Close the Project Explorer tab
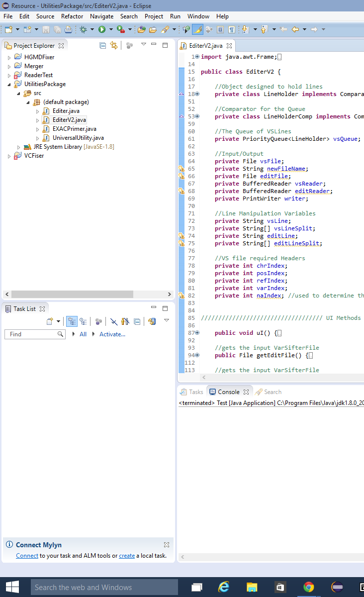 (x=61, y=46)
